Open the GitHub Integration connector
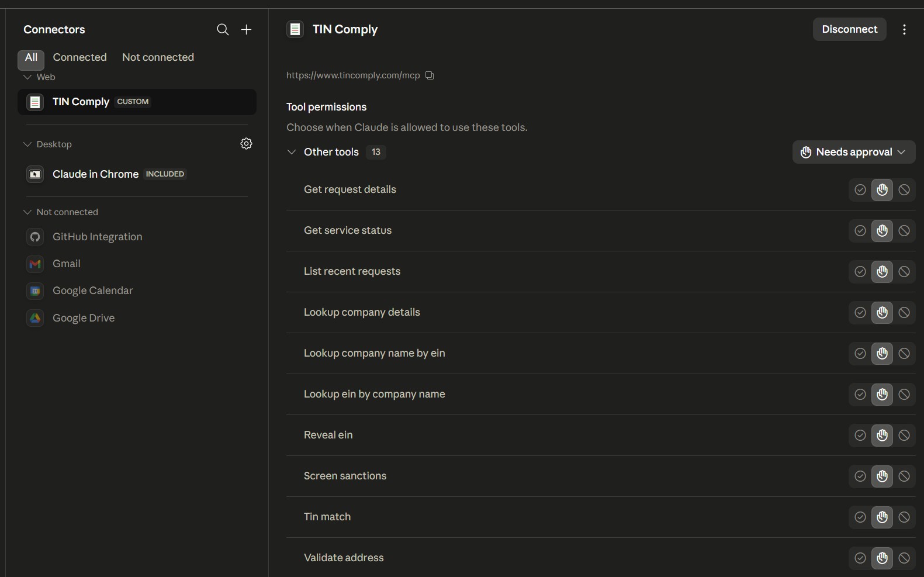The height and width of the screenshot is (577, 924). [x=137, y=237]
